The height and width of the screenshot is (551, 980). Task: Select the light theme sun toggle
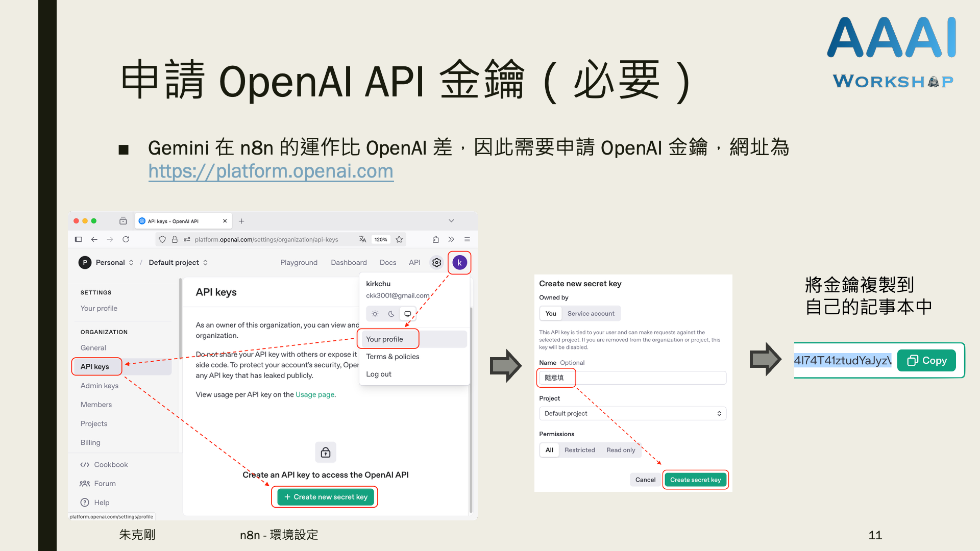pyautogui.click(x=375, y=314)
